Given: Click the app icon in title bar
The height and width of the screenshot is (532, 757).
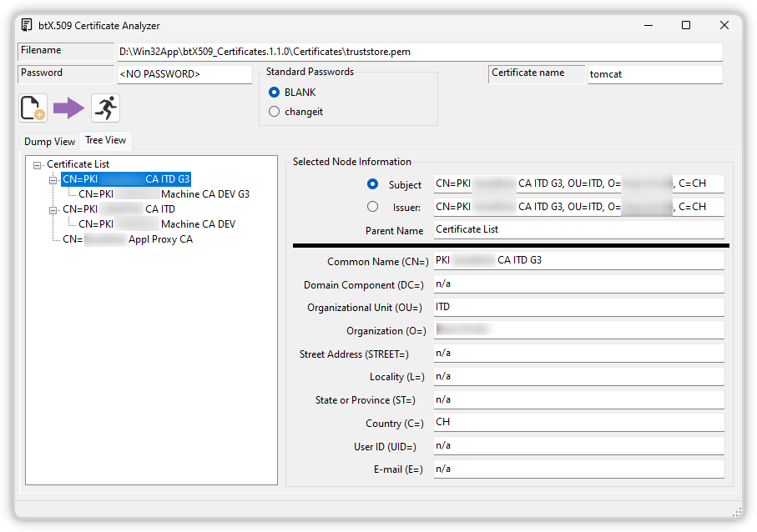Looking at the screenshot, I should coord(27,25).
